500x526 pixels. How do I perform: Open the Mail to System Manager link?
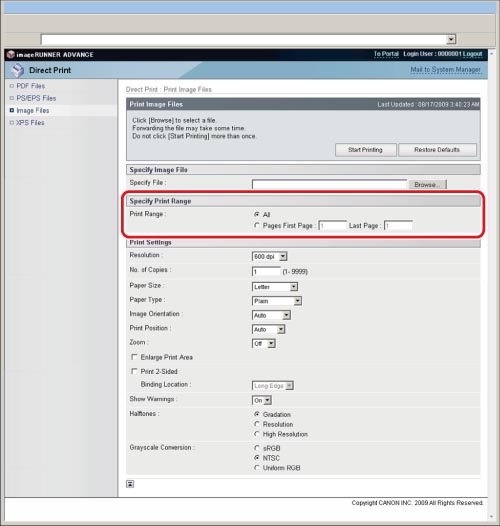click(x=446, y=69)
